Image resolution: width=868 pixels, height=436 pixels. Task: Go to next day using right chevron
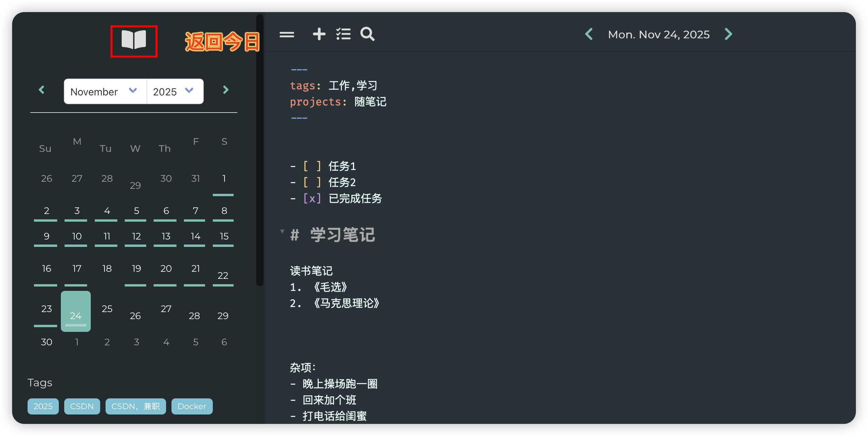(728, 34)
